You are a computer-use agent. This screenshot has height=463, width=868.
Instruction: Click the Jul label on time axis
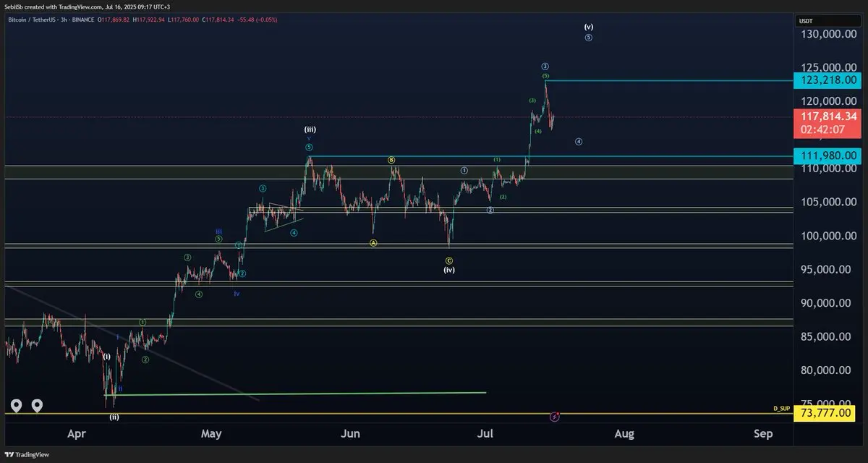(485, 433)
